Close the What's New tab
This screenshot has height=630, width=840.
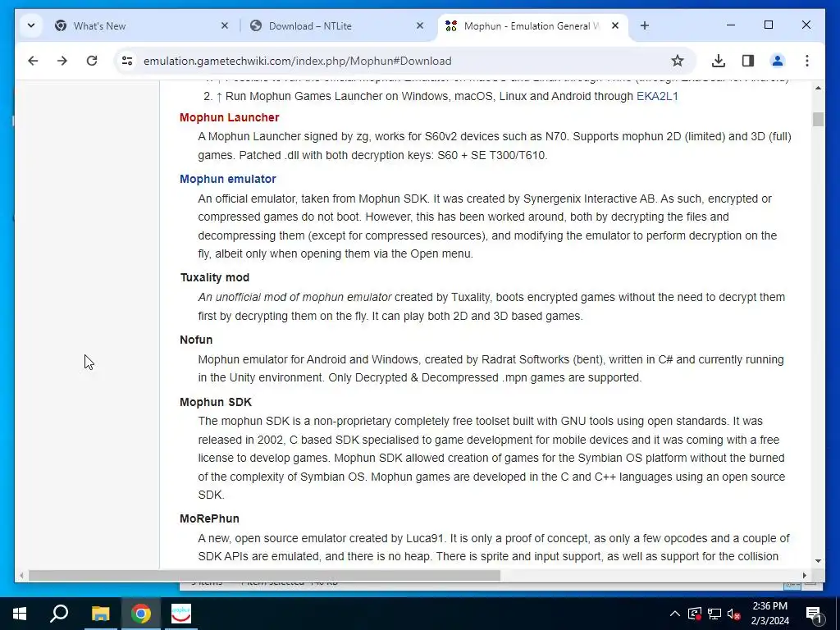[225, 25]
